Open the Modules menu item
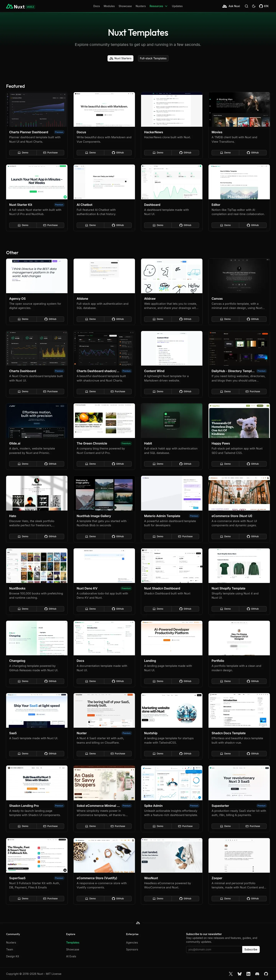 coord(109,6)
